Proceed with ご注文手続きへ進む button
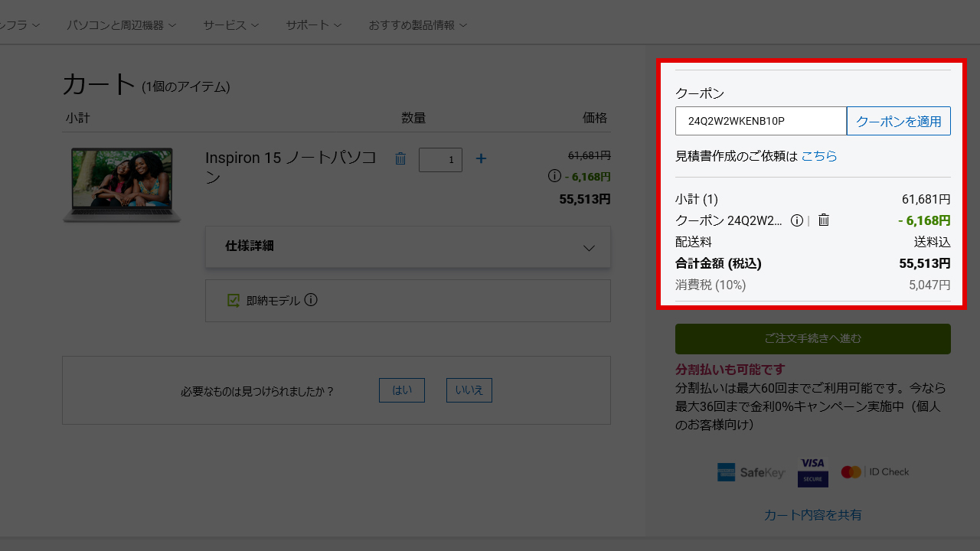980x551 pixels. click(813, 338)
